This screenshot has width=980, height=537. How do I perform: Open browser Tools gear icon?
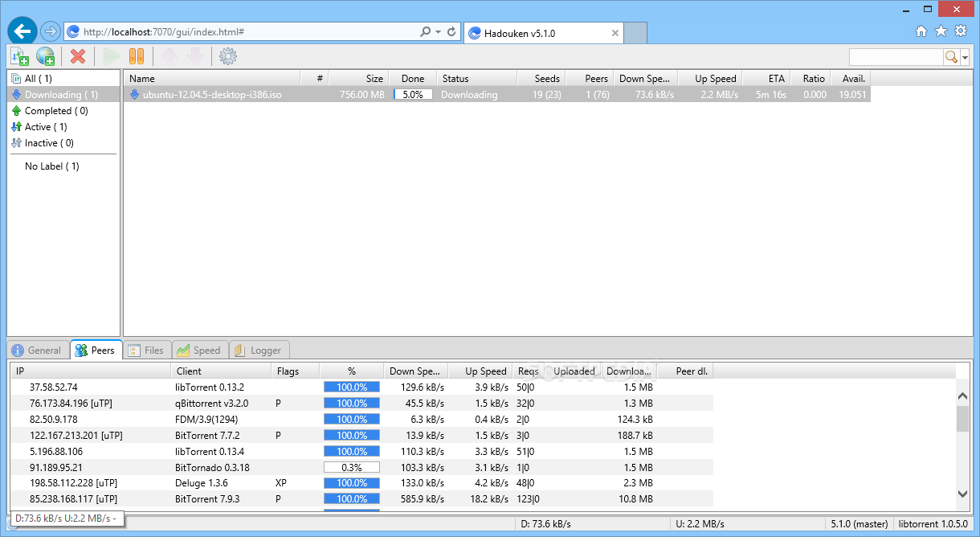point(960,31)
